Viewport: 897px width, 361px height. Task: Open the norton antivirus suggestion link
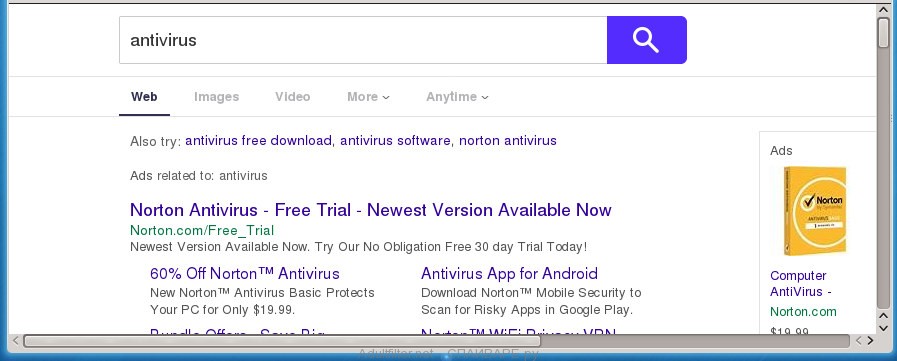click(508, 140)
